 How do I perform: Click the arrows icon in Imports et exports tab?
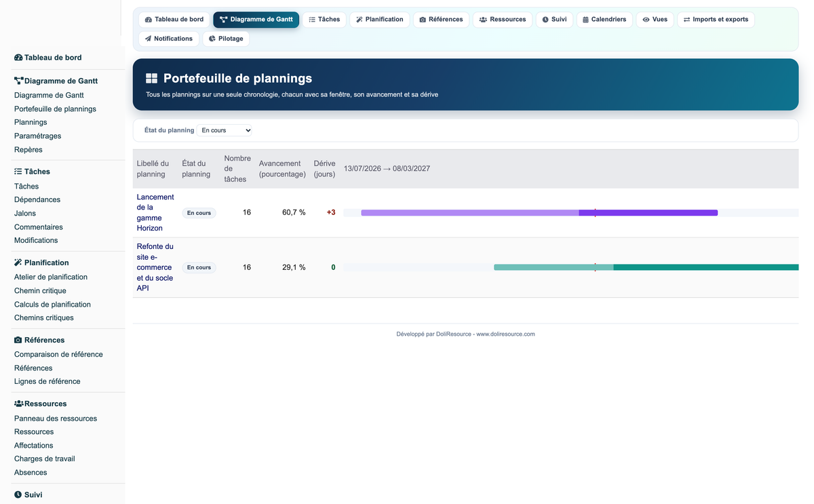tap(686, 20)
